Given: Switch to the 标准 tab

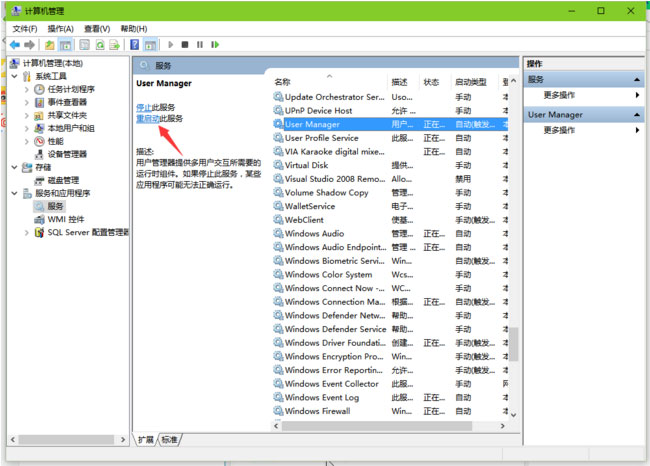Looking at the screenshot, I should pyautogui.click(x=169, y=440).
